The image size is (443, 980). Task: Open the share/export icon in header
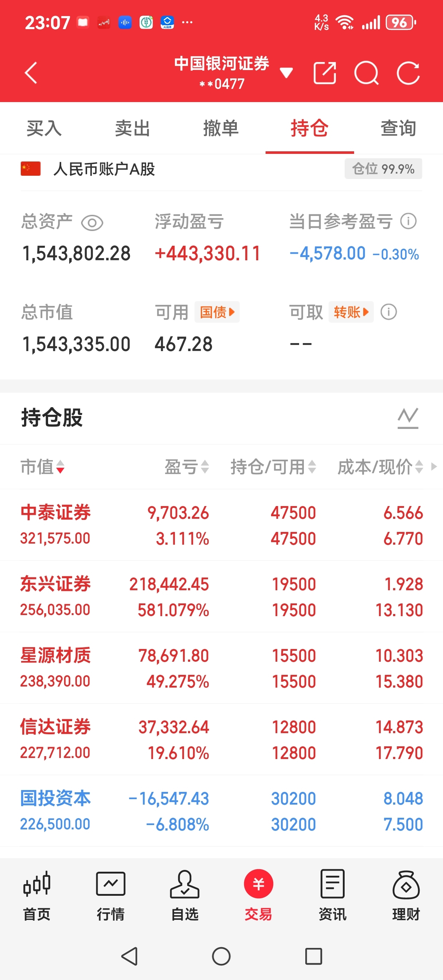click(x=324, y=73)
